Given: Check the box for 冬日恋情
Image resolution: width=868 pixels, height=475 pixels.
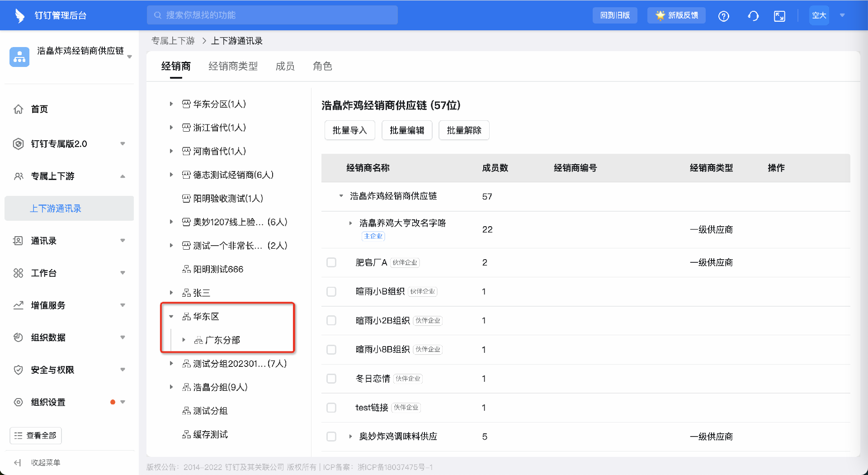Looking at the screenshot, I should point(331,378).
